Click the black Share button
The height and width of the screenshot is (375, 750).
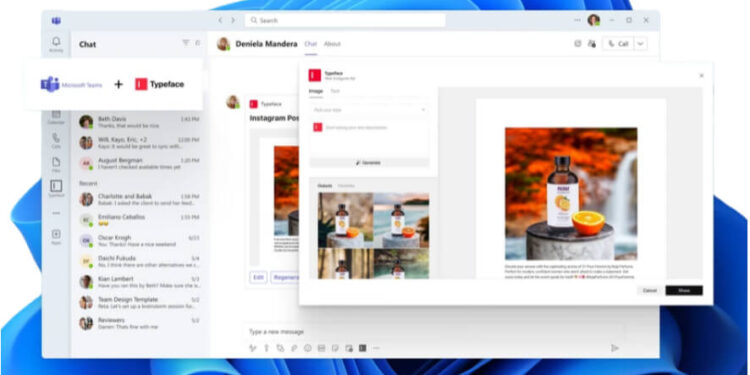(x=684, y=290)
